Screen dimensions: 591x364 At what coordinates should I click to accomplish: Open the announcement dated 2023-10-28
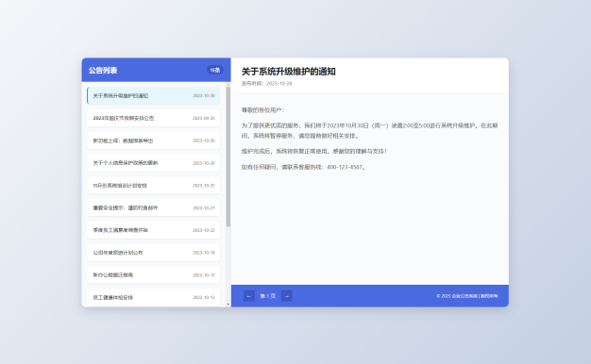153,95
